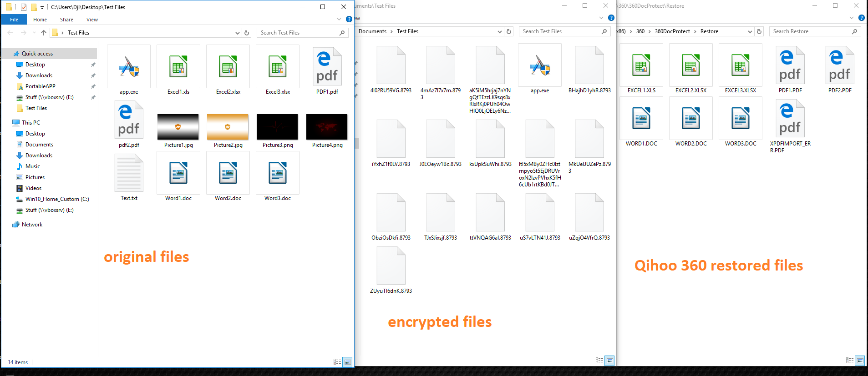Select Word2.doc in the left window
This screenshot has width=868, height=376.
[x=228, y=177]
